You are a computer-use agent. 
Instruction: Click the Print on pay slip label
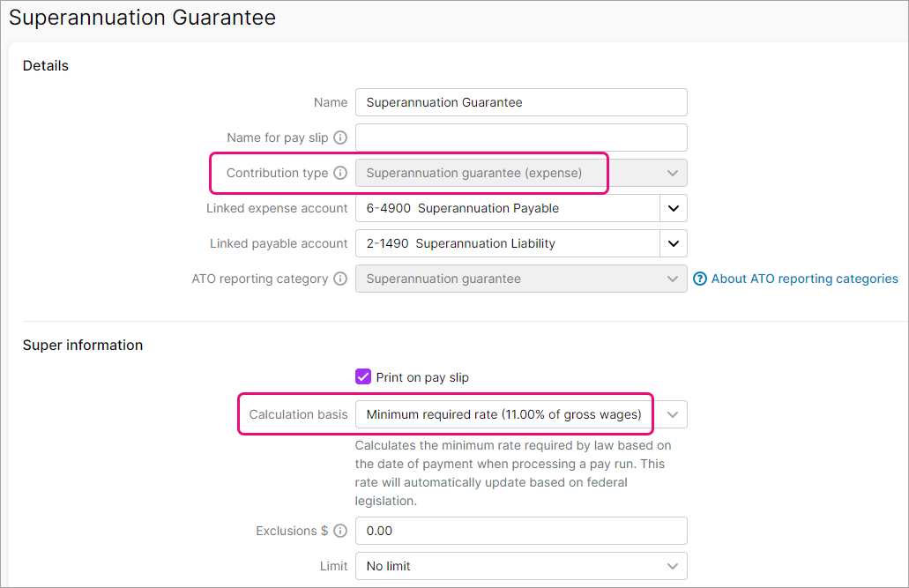click(x=422, y=377)
